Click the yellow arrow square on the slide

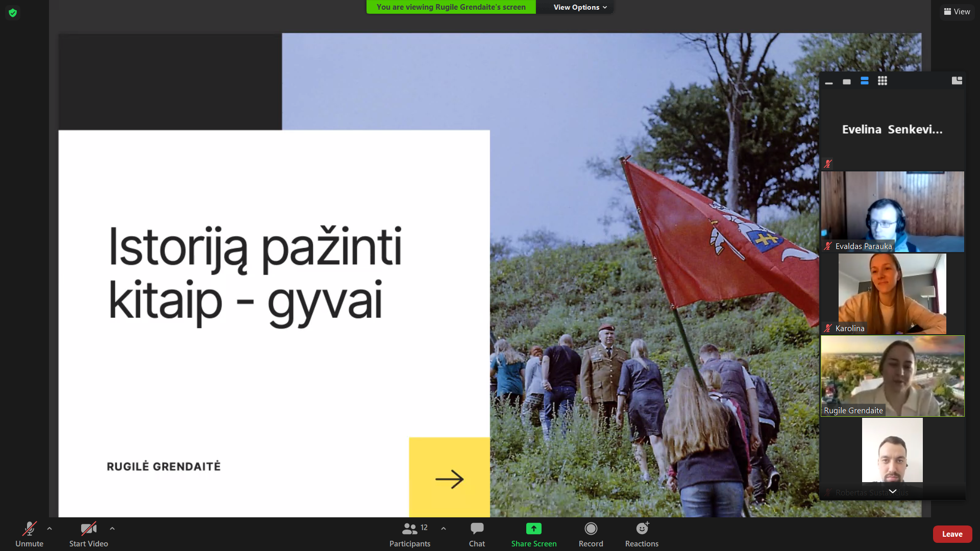pos(449,478)
